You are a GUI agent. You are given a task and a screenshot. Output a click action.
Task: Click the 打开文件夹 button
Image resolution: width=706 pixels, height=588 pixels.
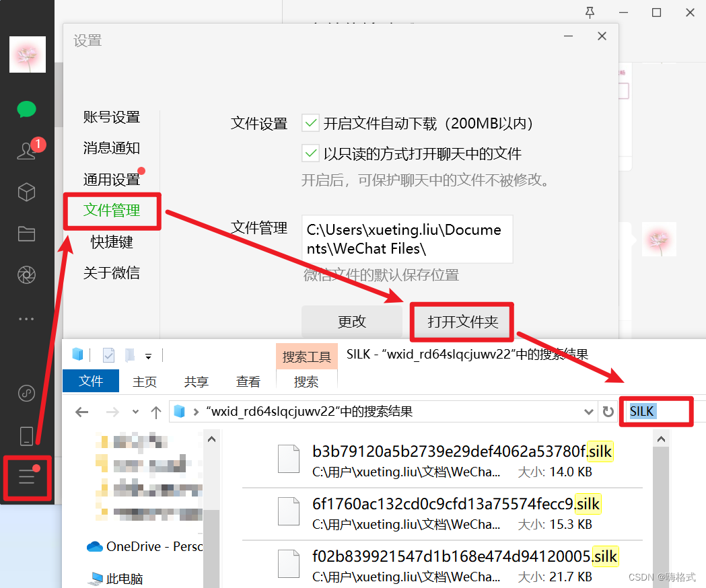point(462,322)
